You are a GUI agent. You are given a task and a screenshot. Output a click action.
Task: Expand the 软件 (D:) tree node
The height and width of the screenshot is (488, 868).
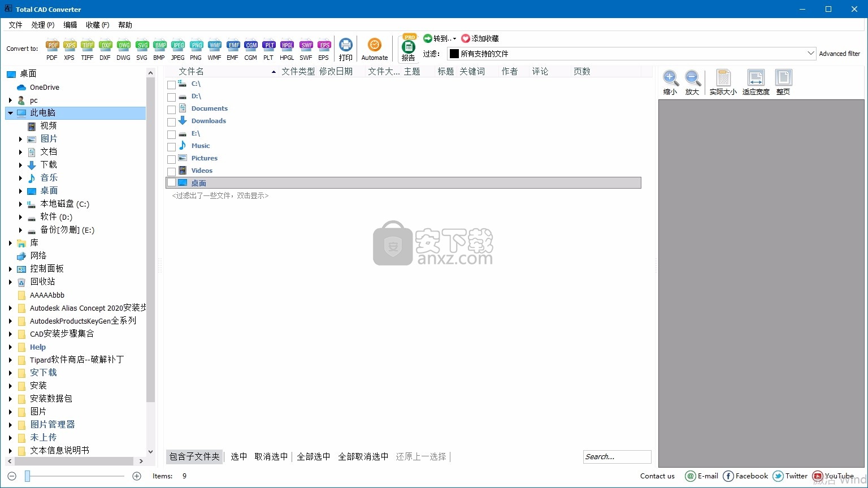[x=20, y=217]
